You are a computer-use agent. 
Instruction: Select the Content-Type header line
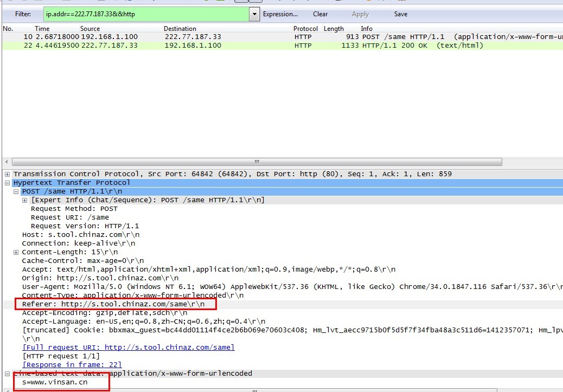pyautogui.click(x=133, y=295)
